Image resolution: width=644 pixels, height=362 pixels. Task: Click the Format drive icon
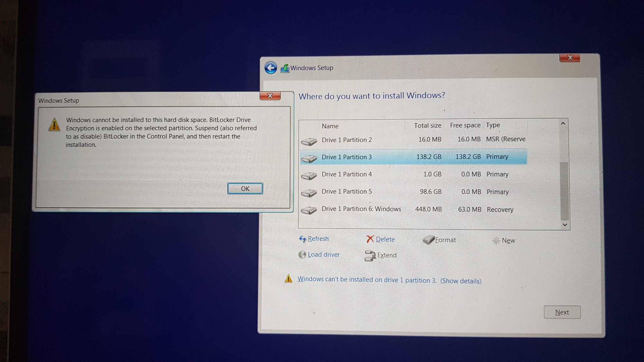429,240
